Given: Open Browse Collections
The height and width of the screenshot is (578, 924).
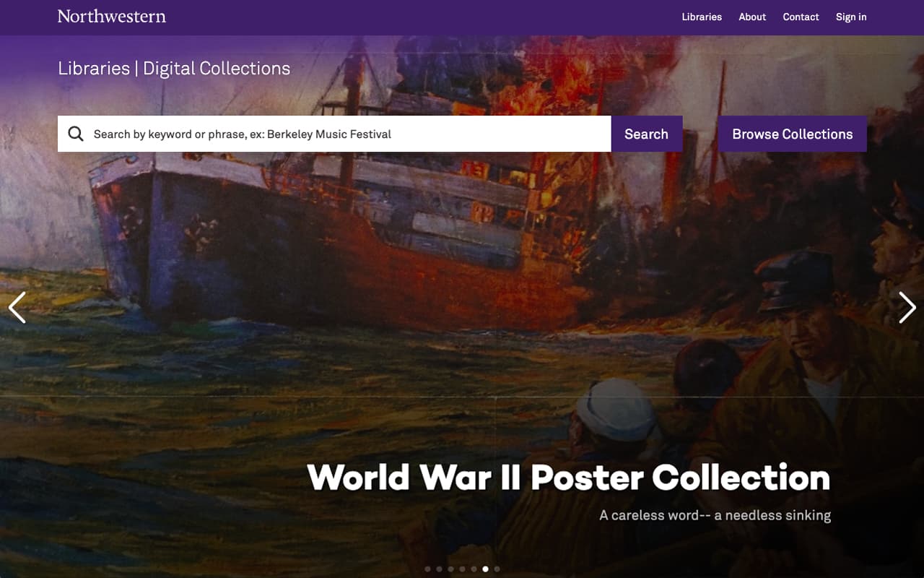Looking at the screenshot, I should point(792,134).
